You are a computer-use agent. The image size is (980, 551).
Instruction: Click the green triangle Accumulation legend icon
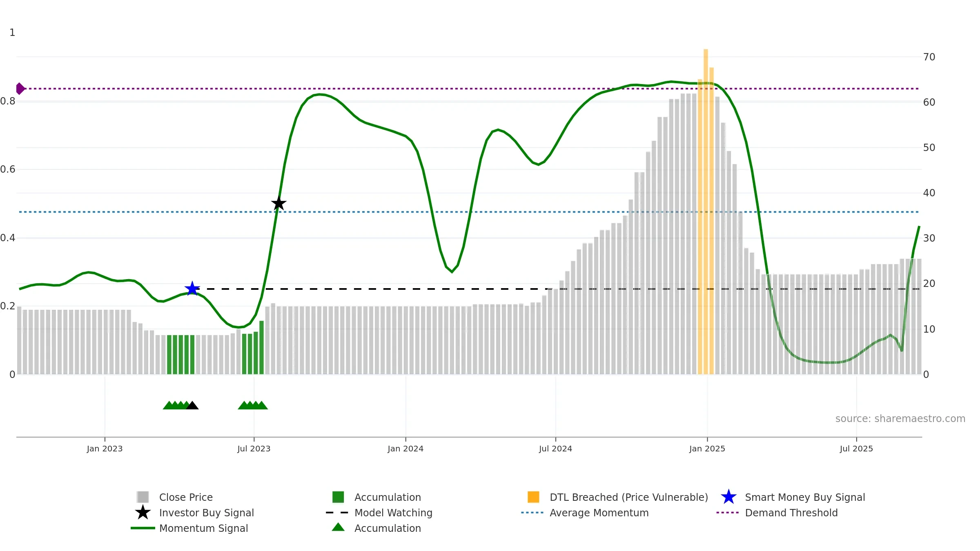(x=338, y=527)
